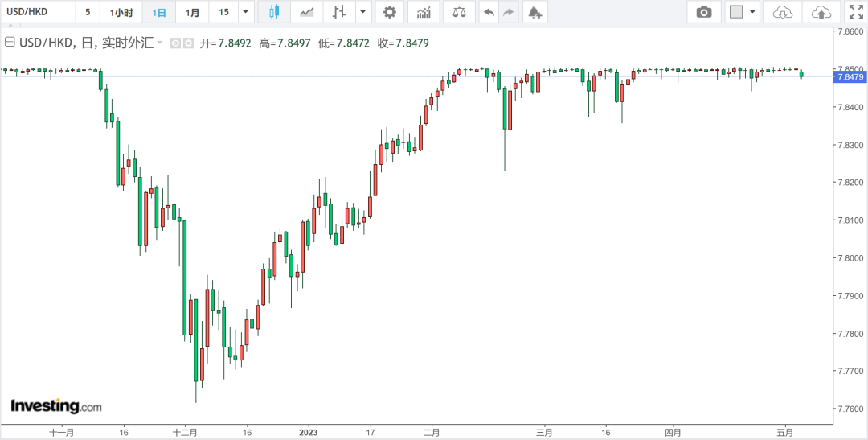Image resolution: width=868 pixels, height=440 pixels.
Task: Select the candlestick chart style icon
Action: click(274, 12)
